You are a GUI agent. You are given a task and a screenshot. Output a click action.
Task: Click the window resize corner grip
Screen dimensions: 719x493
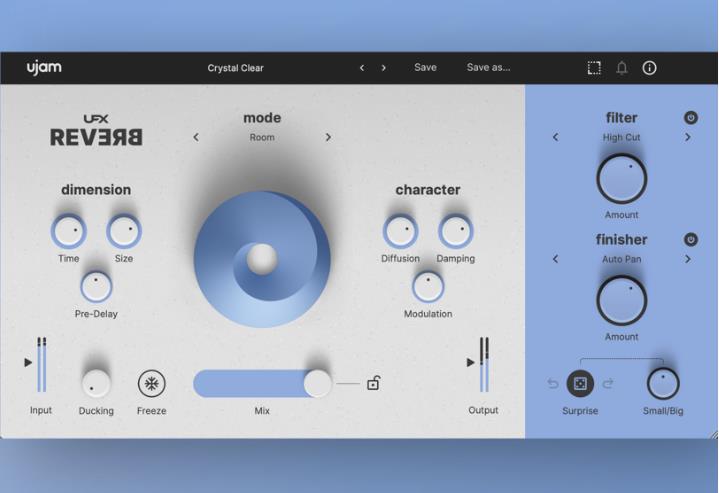[x=714, y=434]
